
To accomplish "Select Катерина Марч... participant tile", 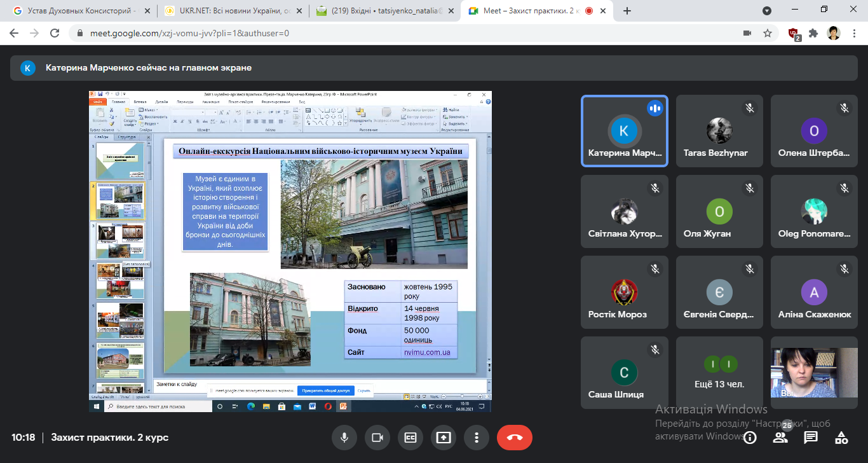I will click(x=625, y=131).
